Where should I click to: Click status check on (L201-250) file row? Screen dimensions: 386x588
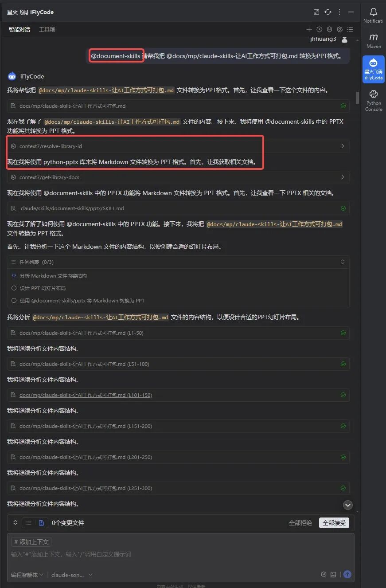(x=343, y=457)
